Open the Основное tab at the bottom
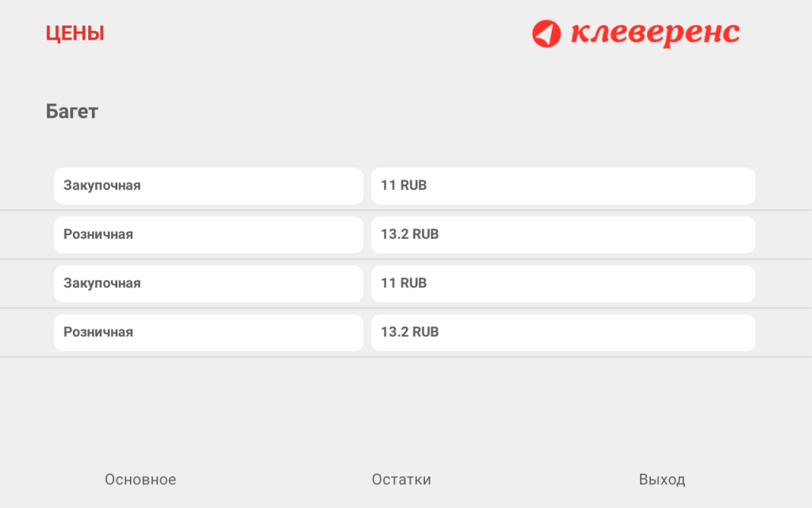The width and height of the screenshot is (812, 508). 140,479
